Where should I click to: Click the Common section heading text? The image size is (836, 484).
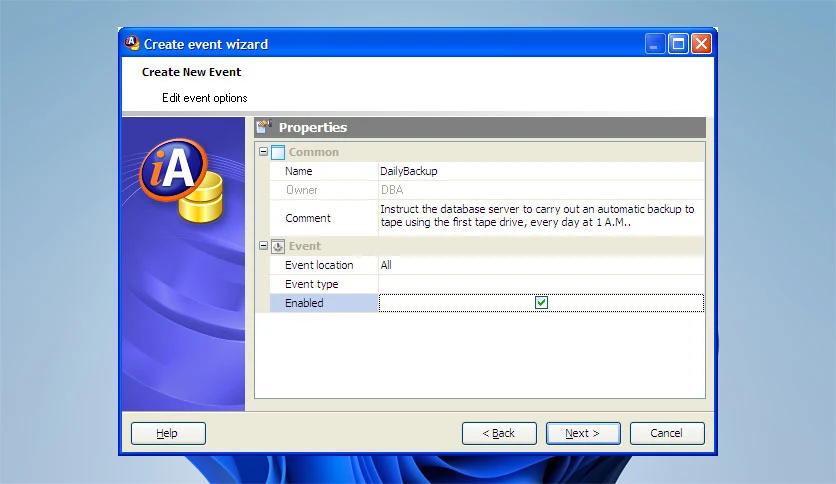click(x=314, y=152)
